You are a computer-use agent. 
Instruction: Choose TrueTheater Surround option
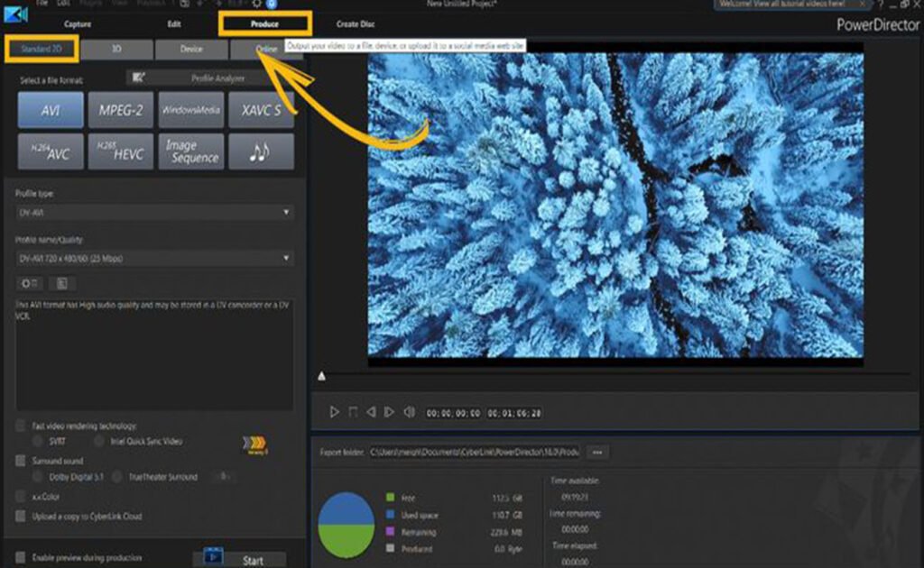coord(117,476)
